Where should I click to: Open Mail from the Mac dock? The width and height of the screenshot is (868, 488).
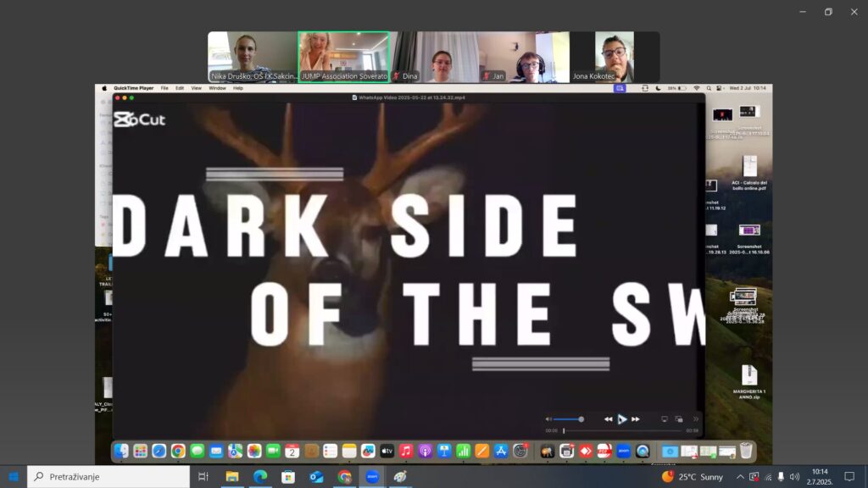[216, 451]
